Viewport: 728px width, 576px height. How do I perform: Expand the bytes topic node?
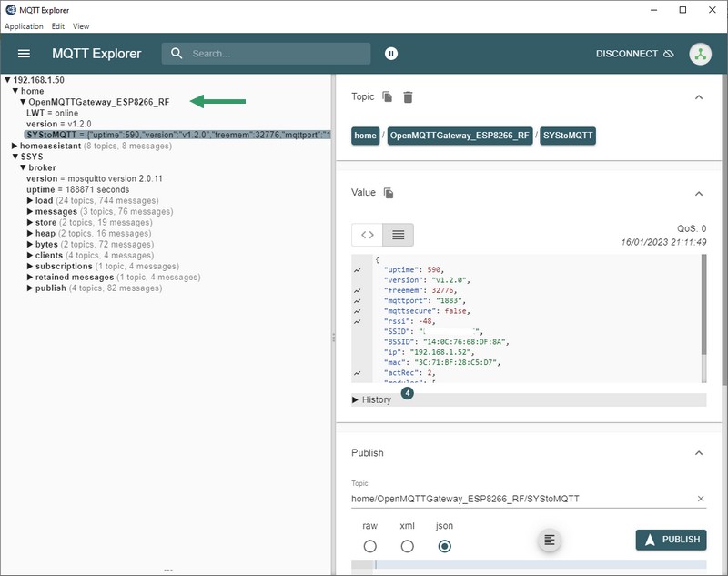point(30,244)
